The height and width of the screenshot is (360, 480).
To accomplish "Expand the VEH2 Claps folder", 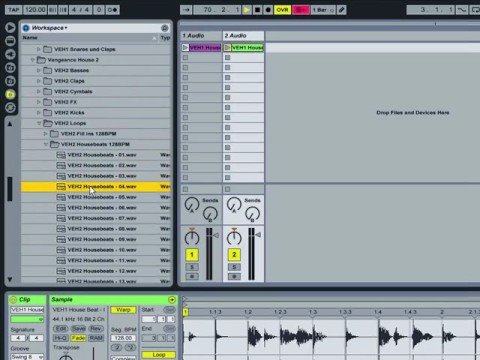I will (x=39, y=81).
